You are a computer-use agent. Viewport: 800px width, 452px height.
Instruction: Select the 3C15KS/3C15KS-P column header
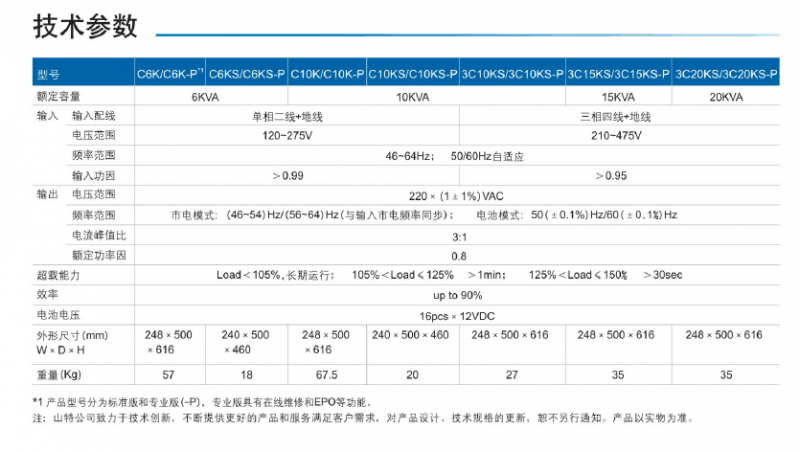click(619, 75)
